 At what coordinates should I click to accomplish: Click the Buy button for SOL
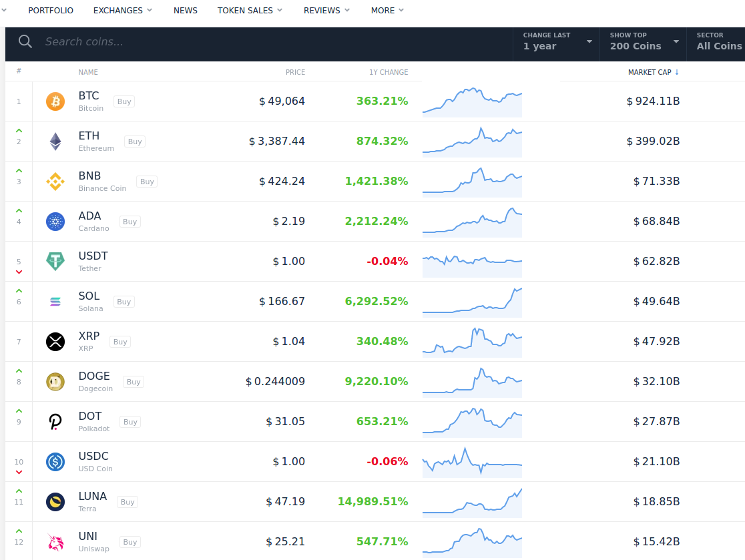(123, 302)
